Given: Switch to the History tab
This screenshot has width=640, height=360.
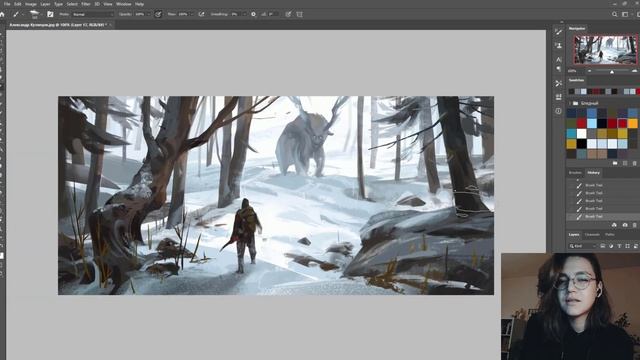Looking at the screenshot, I should pos(593,173).
